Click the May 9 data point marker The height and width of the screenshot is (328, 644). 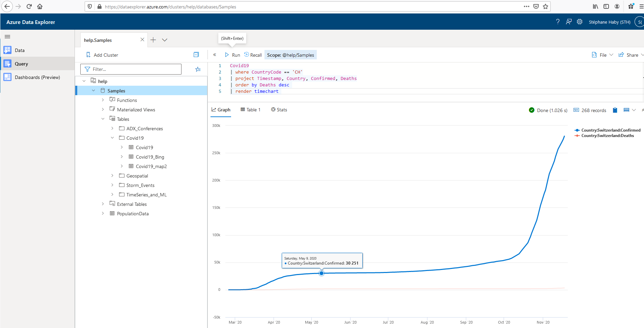321,273
